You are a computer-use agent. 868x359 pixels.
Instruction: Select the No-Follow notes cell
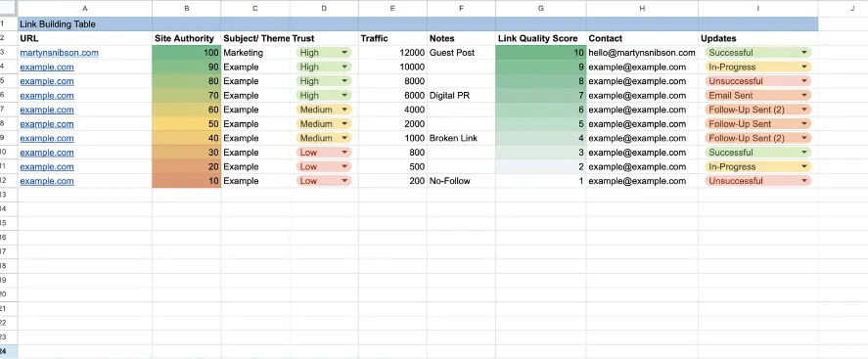(461, 181)
